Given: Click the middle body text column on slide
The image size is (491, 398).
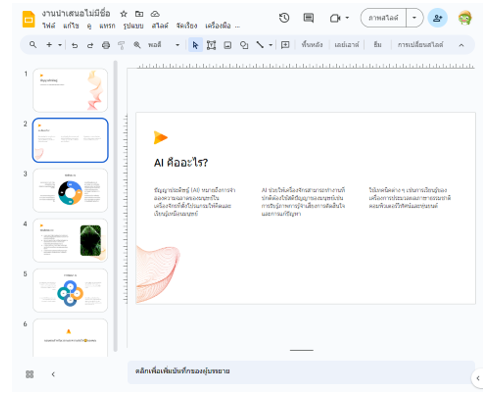Looking at the screenshot, I should pyautogui.click(x=303, y=202).
